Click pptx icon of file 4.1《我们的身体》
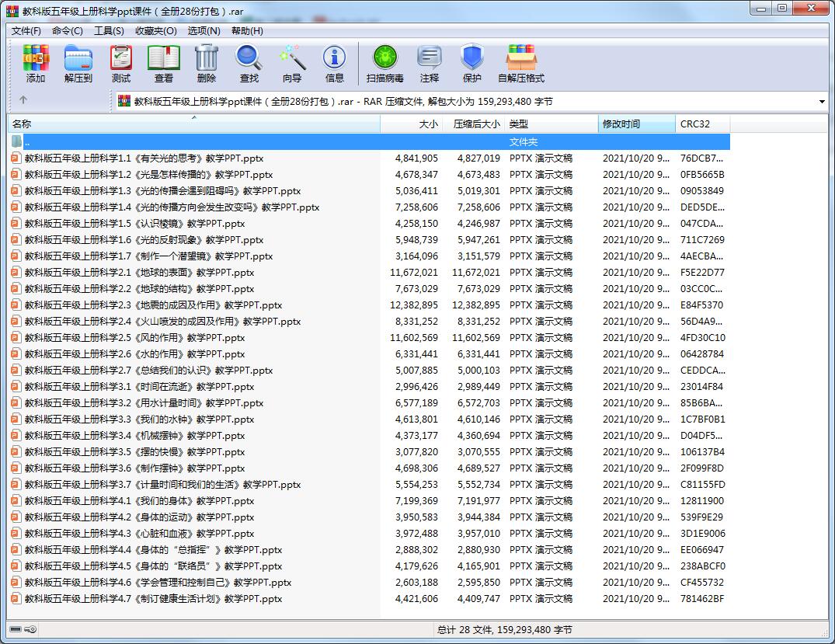This screenshot has height=644, width=835. pyautogui.click(x=16, y=501)
